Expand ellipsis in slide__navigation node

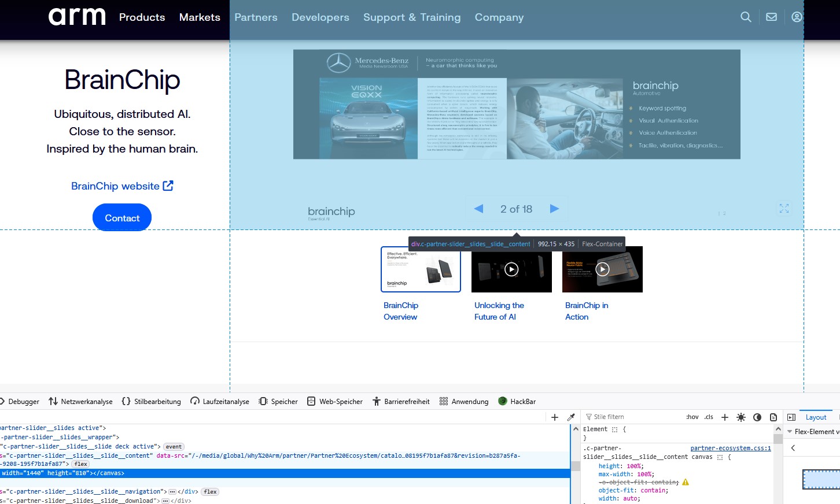click(x=172, y=492)
